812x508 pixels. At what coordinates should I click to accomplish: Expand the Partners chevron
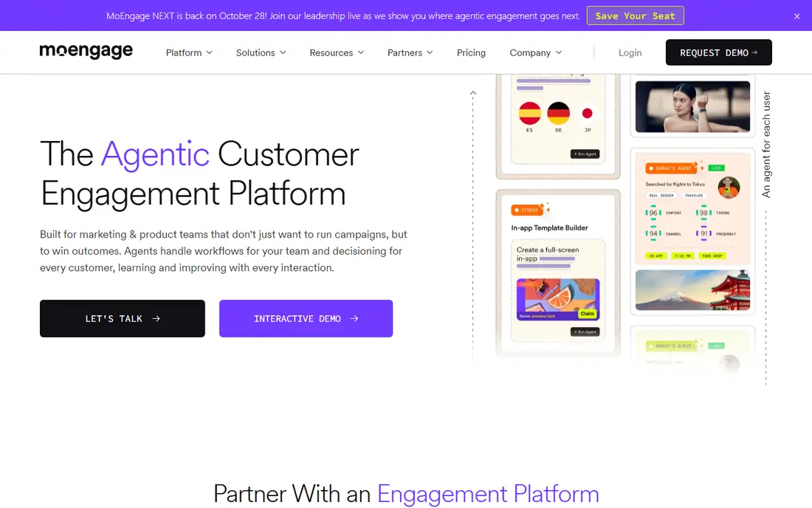tap(430, 52)
